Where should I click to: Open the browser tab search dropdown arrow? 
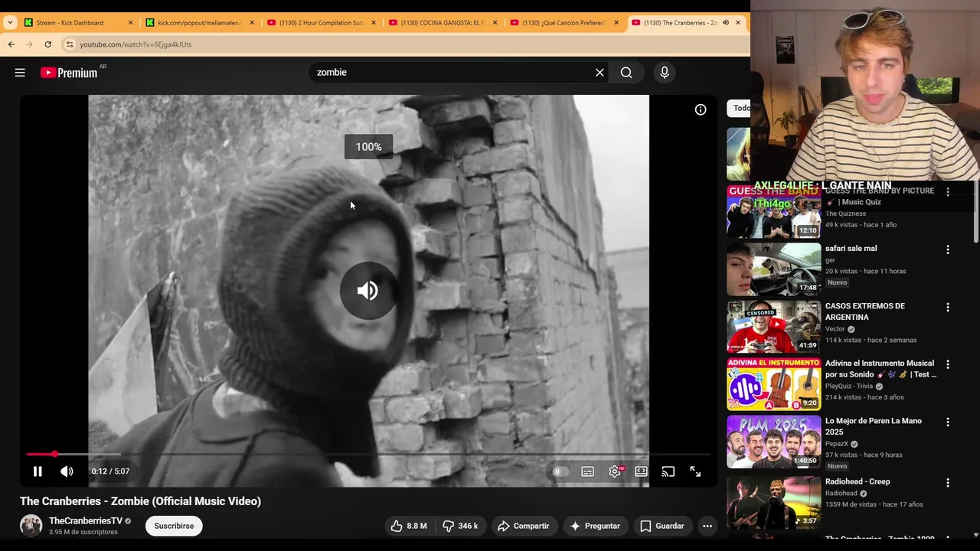(x=9, y=23)
